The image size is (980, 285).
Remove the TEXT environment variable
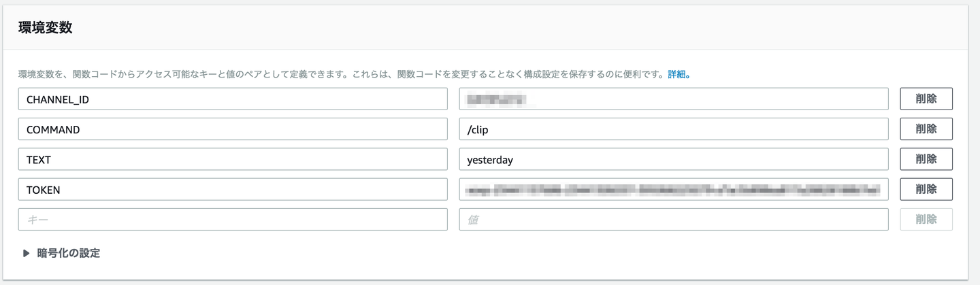point(926,160)
